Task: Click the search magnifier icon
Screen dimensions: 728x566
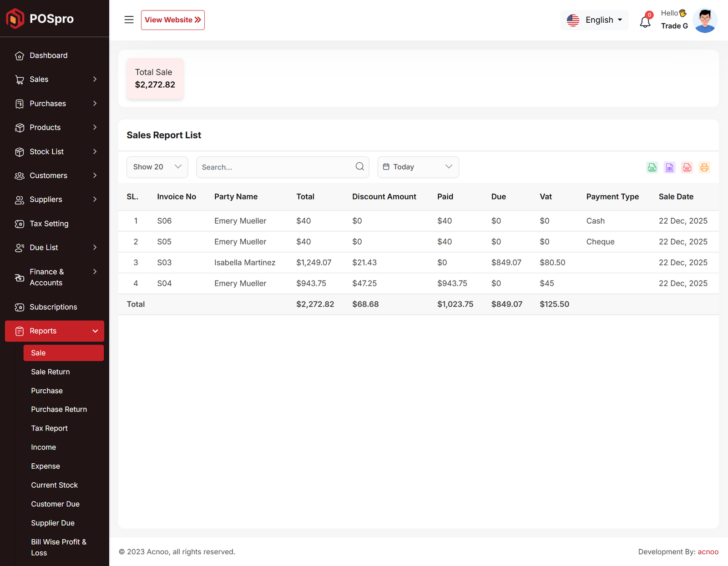Action: [x=359, y=167]
